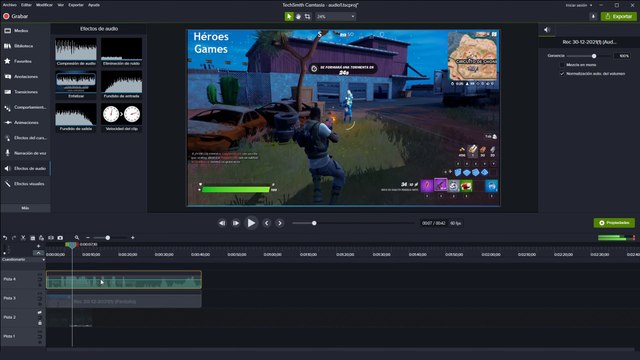Go to next marker arrow
The image size is (640, 360).
pyautogui.click(x=280, y=223)
